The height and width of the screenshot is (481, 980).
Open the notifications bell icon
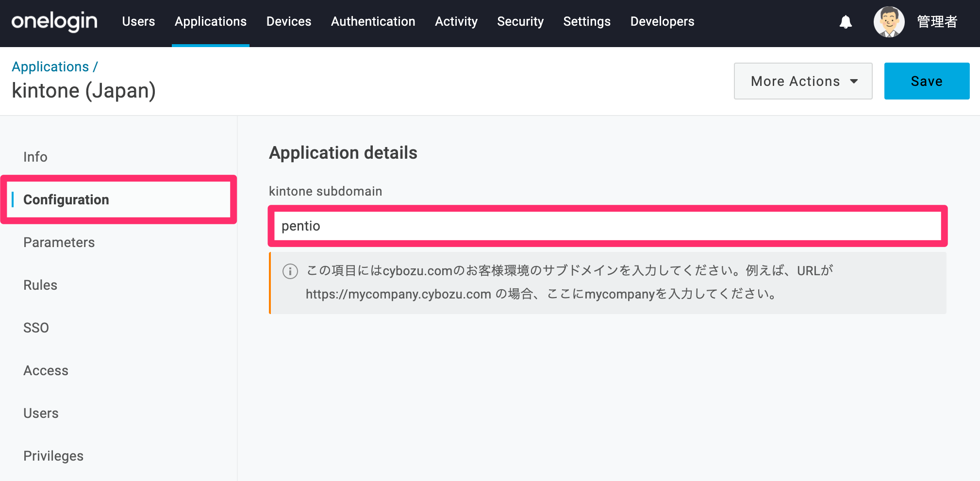pos(846,22)
